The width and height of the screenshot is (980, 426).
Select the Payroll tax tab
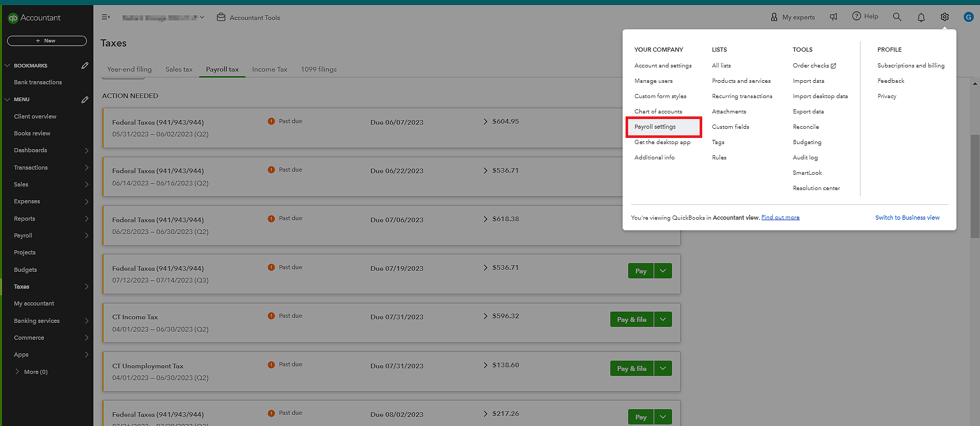222,69
